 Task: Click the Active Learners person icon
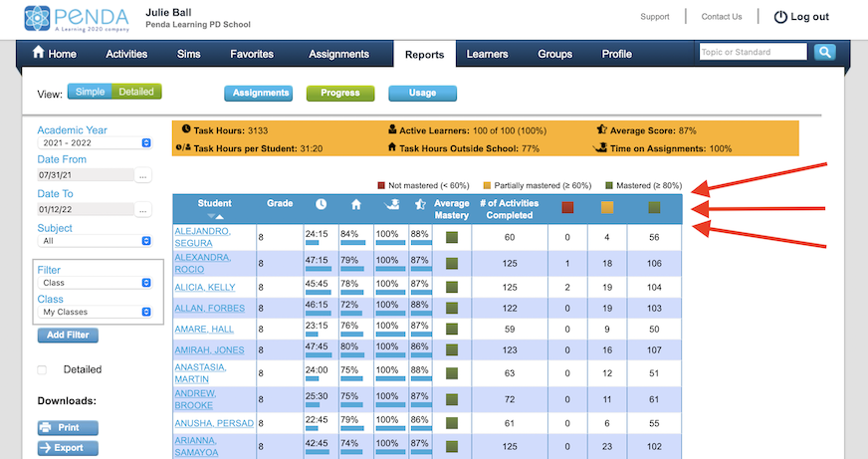392,129
